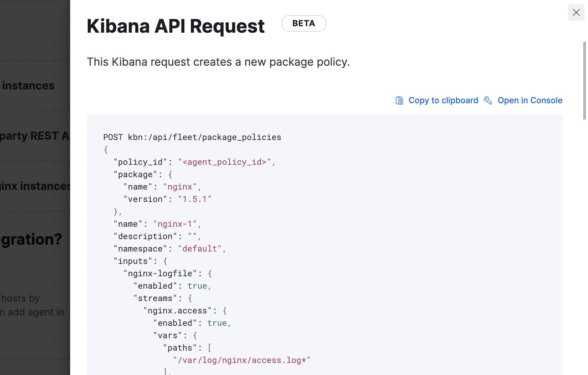
Task: Toggle the enabled true value under nginx.access
Action: [217, 323]
